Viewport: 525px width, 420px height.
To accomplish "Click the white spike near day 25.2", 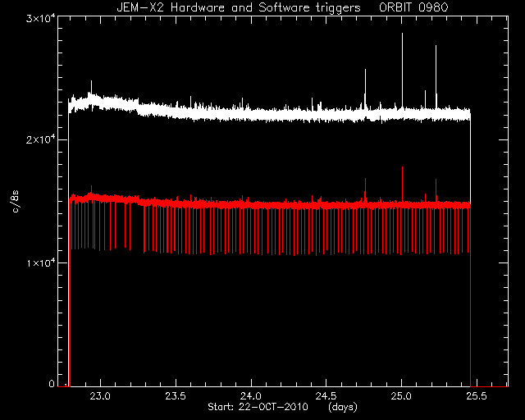I will (x=436, y=77).
